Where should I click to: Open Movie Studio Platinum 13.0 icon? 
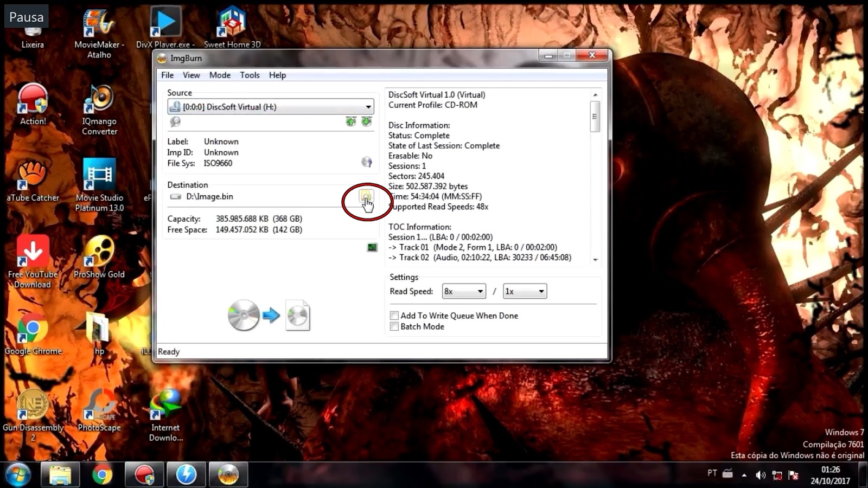(99, 185)
